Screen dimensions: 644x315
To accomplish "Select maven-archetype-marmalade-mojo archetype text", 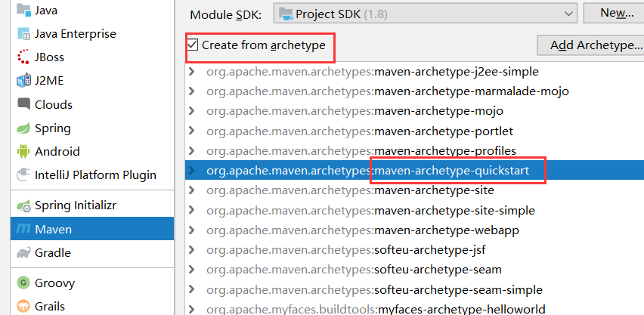I will tap(472, 91).
